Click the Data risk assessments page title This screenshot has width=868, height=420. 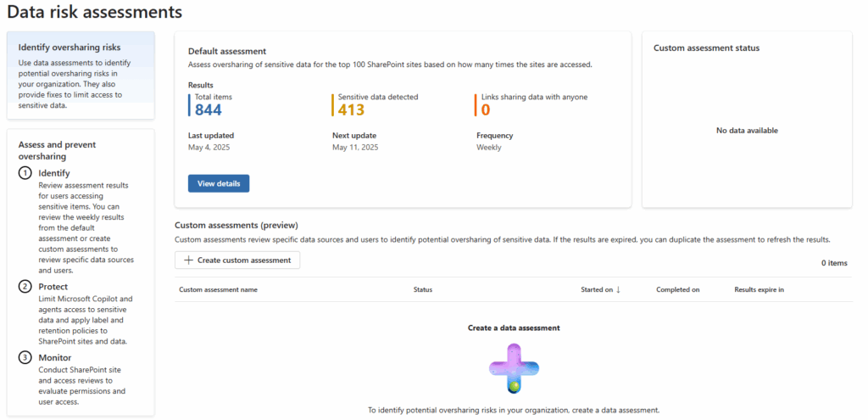[94, 12]
